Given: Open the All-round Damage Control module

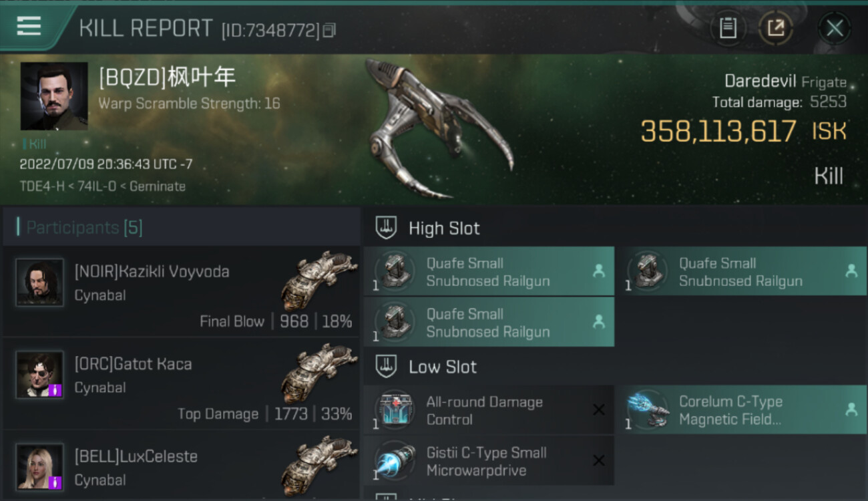Looking at the screenshot, I should click(x=489, y=410).
